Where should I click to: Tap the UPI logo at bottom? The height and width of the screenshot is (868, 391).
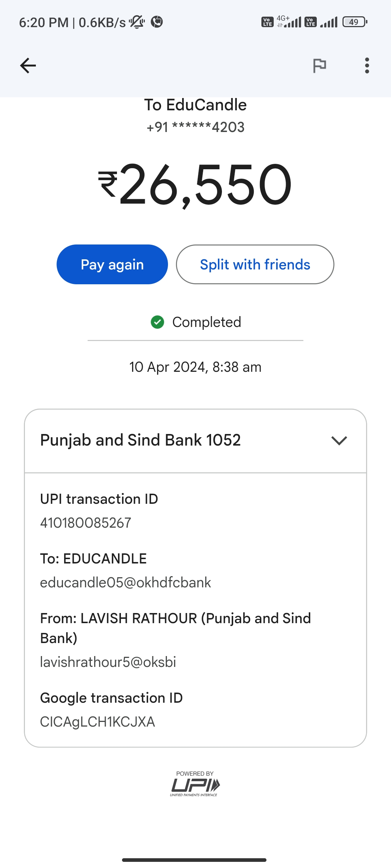(x=195, y=784)
